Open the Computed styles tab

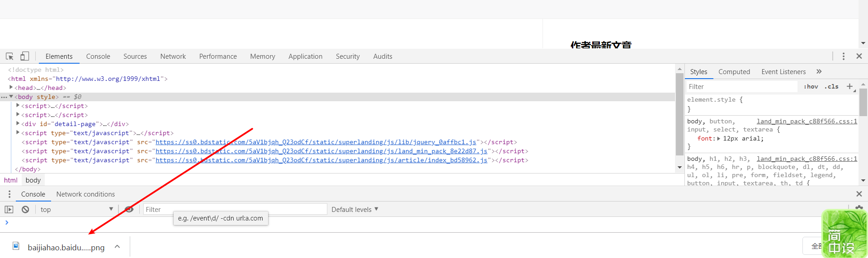click(x=734, y=71)
